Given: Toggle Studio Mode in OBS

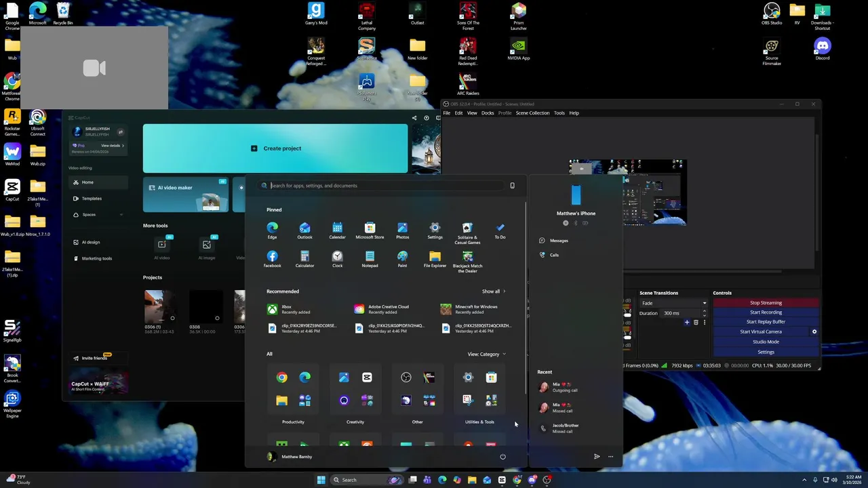Looking at the screenshot, I should pyautogui.click(x=766, y=342).
